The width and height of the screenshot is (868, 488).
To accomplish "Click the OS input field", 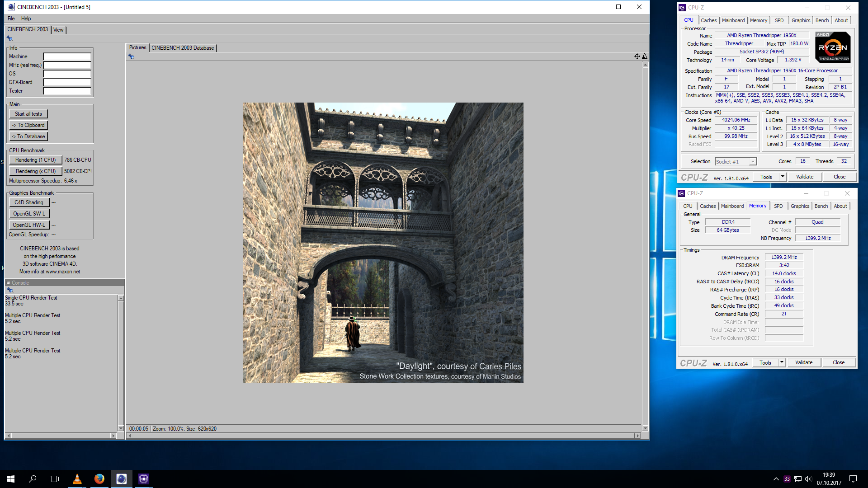I will (x=67, y=74).
